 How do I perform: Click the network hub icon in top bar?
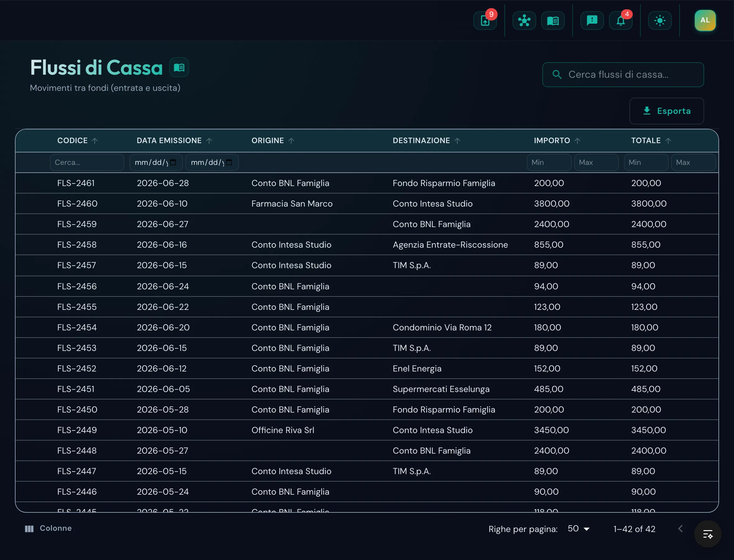click(x=524, y=21)
